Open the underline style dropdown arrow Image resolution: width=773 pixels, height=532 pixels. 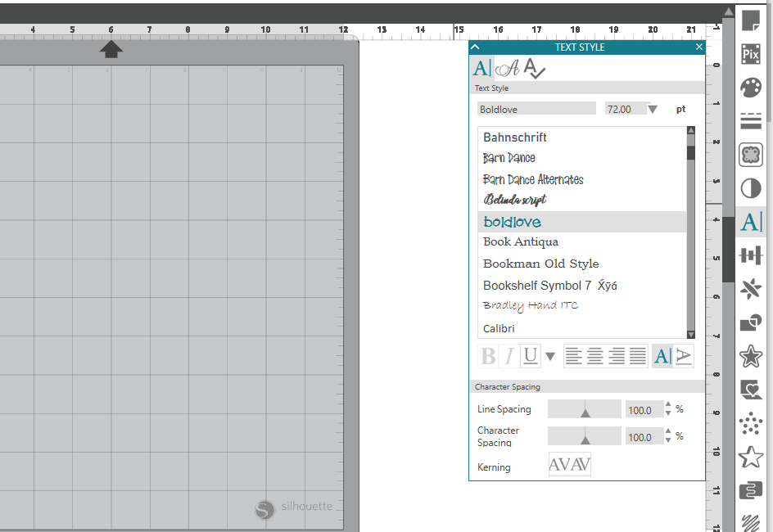click(550, 356)
